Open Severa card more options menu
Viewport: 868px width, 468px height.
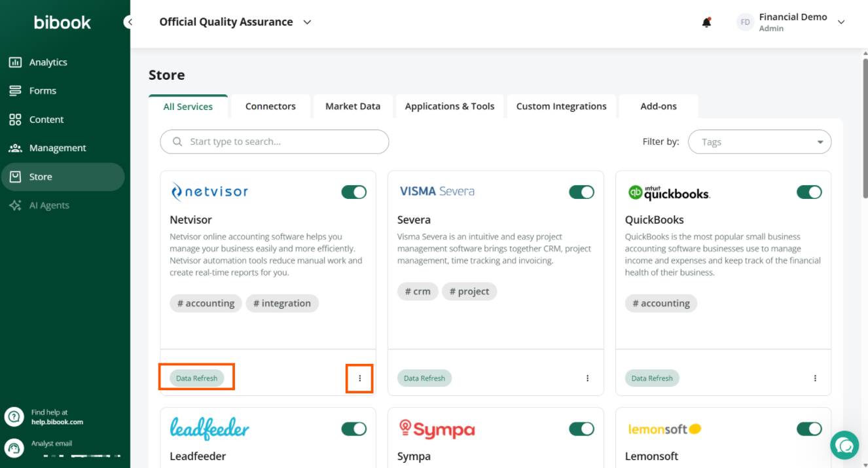587,378
